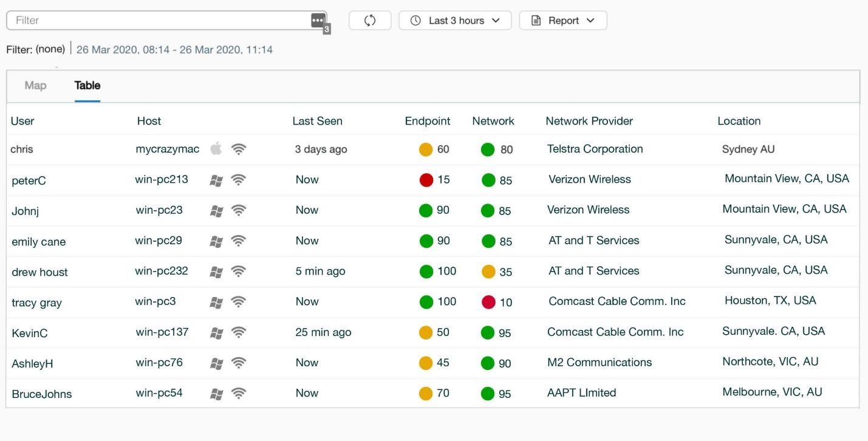Image resolution: width=868 pixels, height=441 pixels.
Task: Click the Network Provider column header
Action: tap(589, 121)
